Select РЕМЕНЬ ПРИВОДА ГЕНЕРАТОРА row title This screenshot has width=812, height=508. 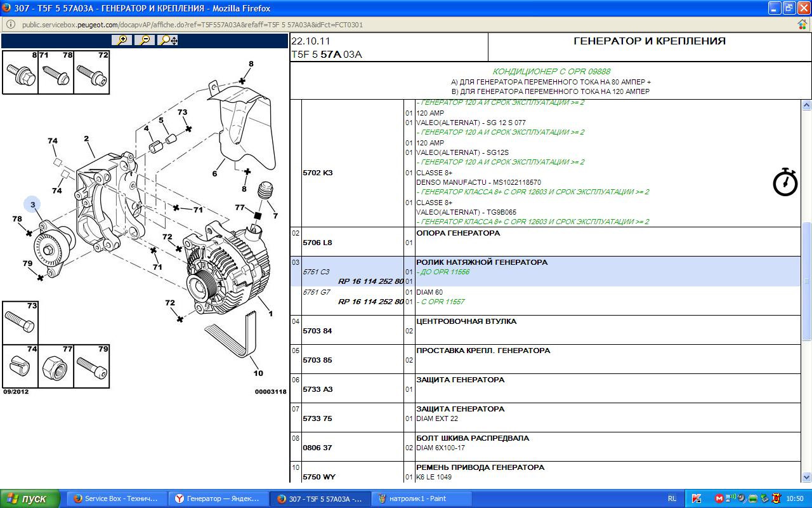click(x=480, y=467)
